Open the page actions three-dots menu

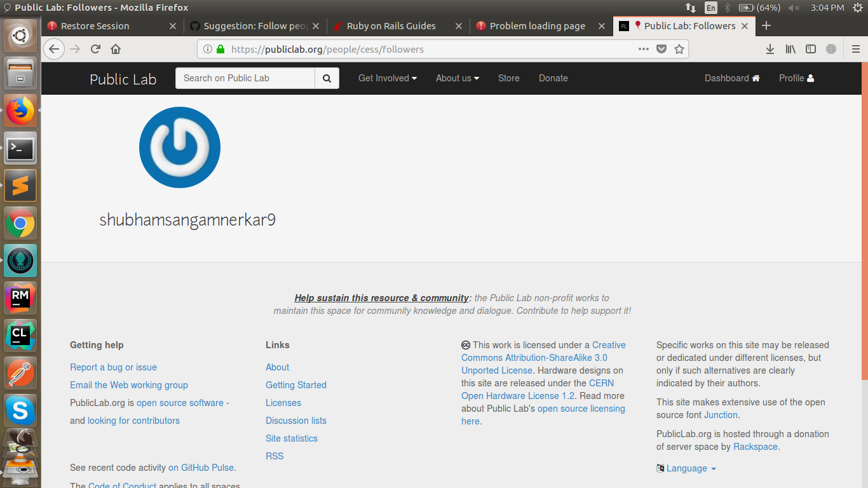(644, 49)
